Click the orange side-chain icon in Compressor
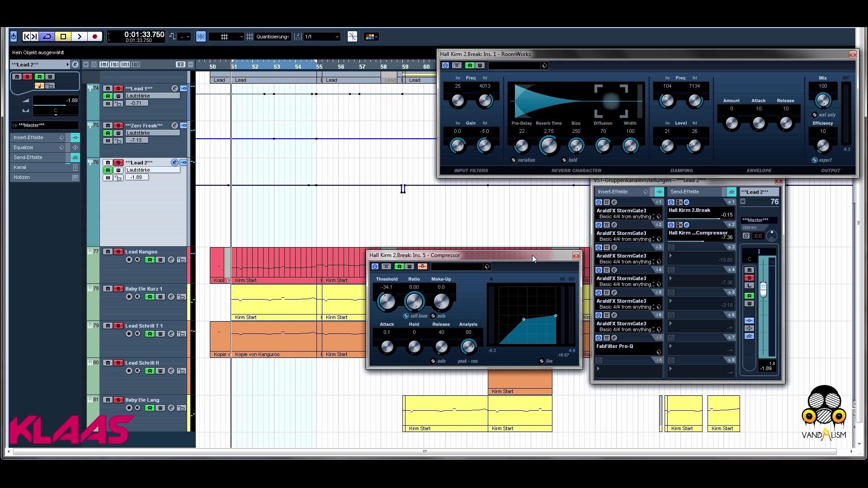 coord(422,267)
